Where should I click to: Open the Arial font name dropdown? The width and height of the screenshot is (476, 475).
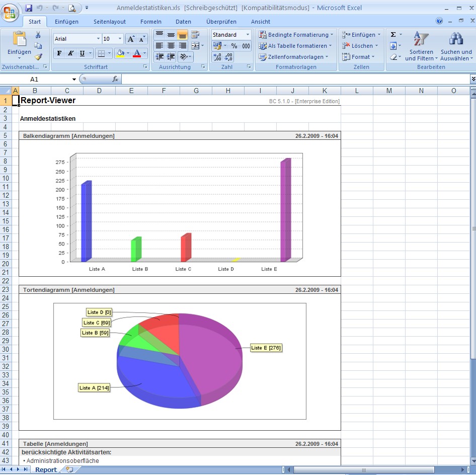click(x=98, y=39)
